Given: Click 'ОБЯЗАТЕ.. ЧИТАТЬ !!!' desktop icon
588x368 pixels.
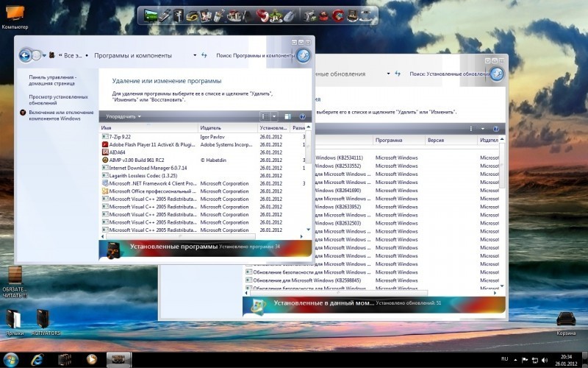Looking at the screenshot, I should [15, 282].
